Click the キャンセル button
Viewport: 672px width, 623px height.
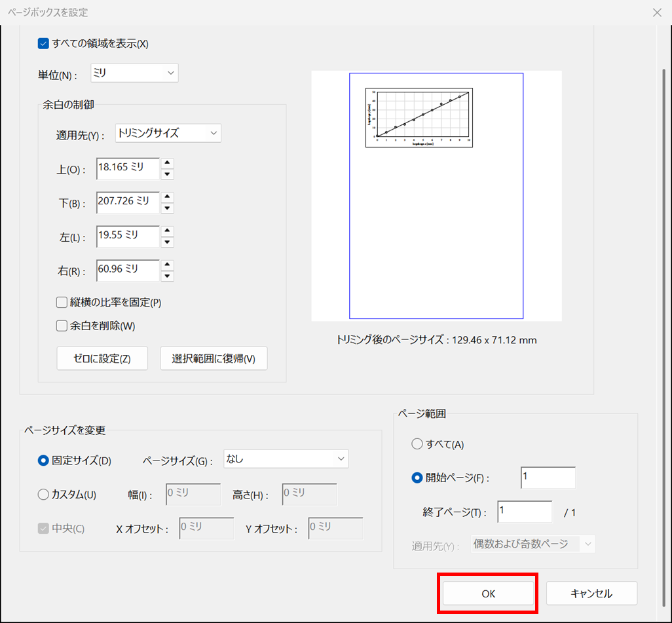pos(591,594)
